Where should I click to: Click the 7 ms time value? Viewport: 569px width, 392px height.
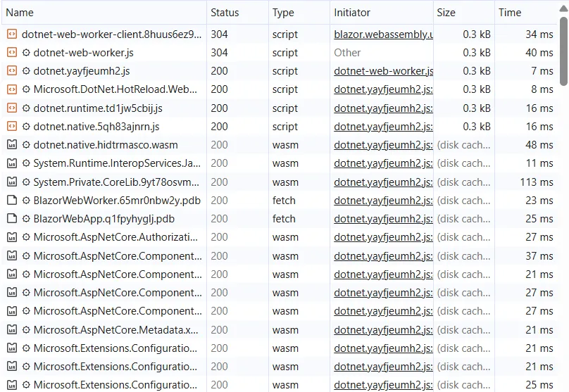542,71
